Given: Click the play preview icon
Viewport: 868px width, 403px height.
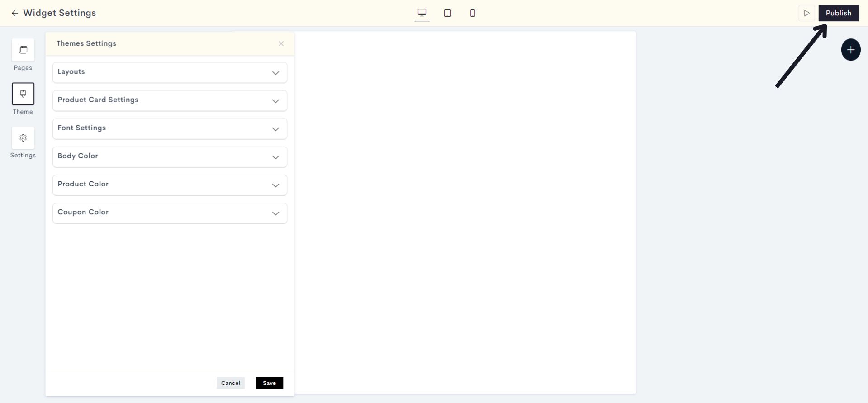Looking at the screenshot, I should [x=806, y=13].
